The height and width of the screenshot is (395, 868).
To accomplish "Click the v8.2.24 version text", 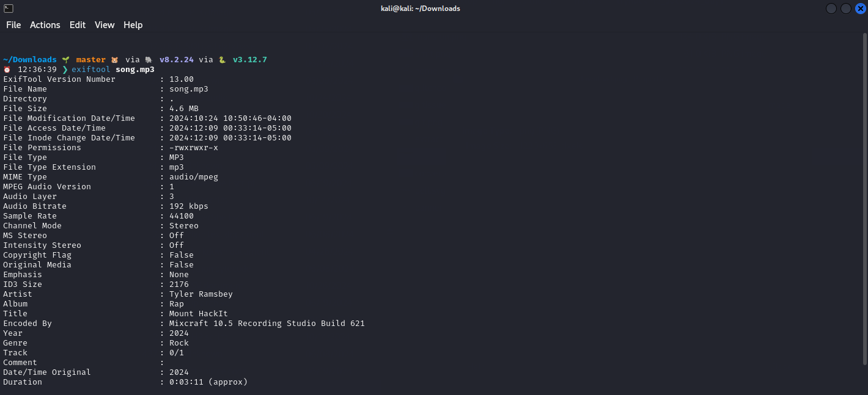I will click(x=177, y=60).
